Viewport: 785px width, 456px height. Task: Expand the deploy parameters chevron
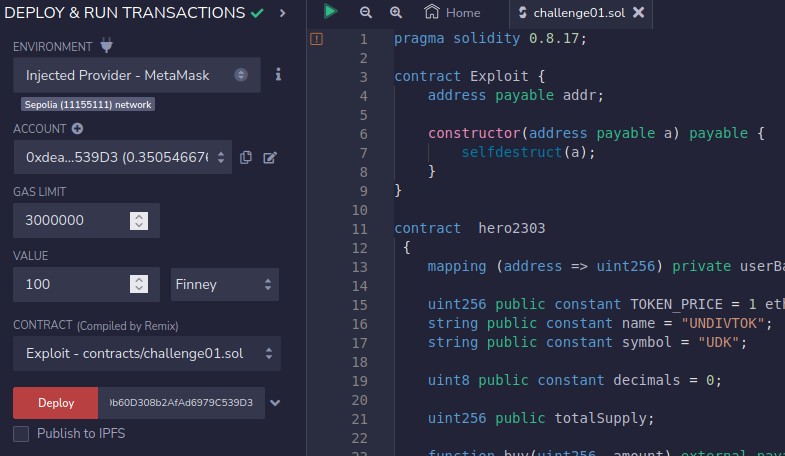pyautogui.click(x=275, y=403)
